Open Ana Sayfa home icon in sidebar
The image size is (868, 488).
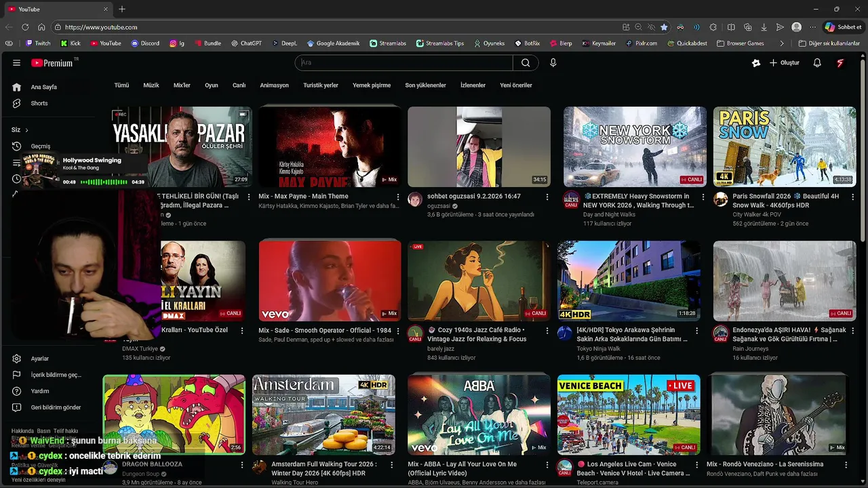click(17, 87)
